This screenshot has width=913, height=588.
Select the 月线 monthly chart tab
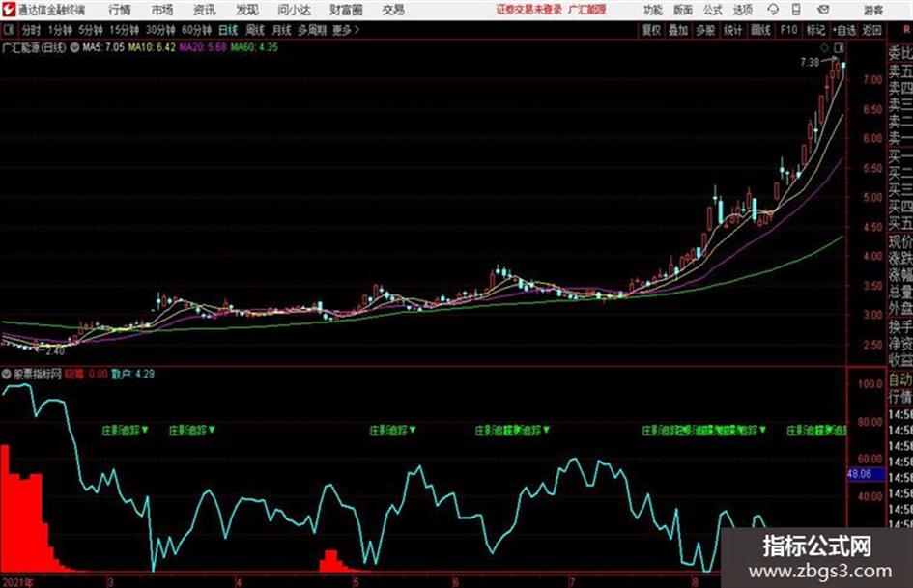[x=281, y=30]
